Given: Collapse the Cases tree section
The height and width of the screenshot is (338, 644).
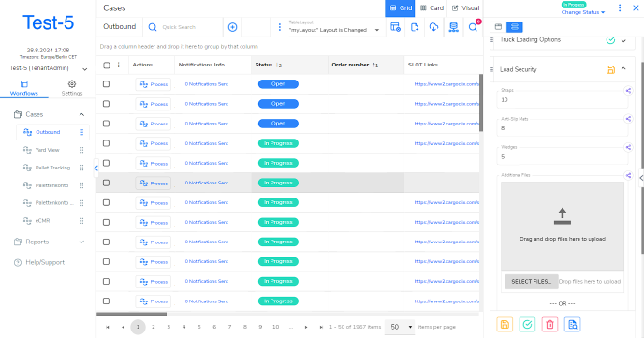Looking at the screenshot, I should (81, 114).
